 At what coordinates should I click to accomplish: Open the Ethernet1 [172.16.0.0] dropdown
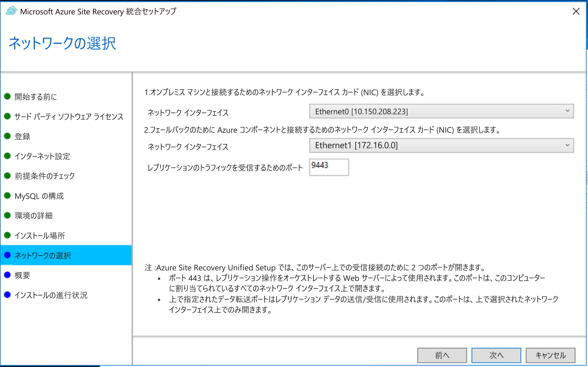point(441,145)
